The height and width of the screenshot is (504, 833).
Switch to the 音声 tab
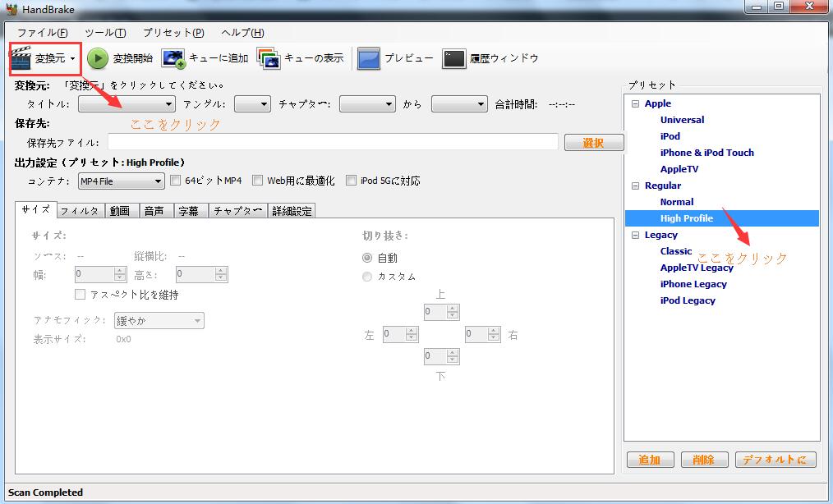(x=154, y=209)
